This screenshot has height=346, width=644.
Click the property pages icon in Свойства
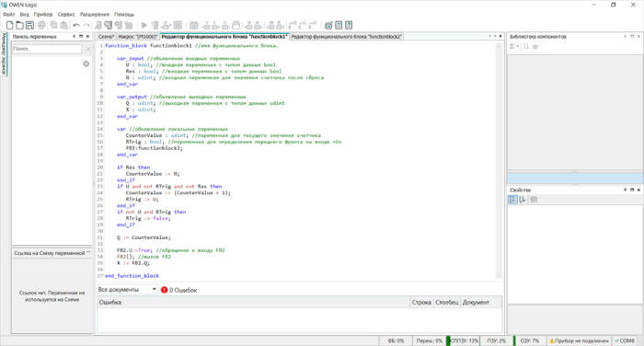pos(534,200)
